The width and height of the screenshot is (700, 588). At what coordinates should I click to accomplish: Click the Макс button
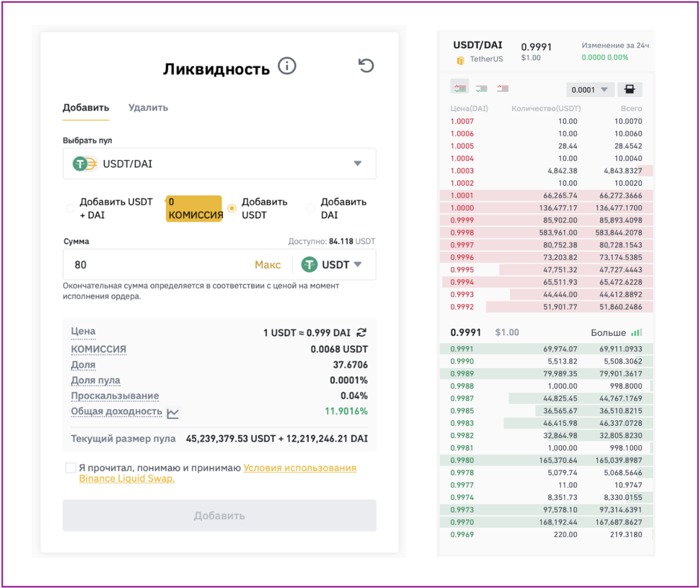[x=268, y=265]
